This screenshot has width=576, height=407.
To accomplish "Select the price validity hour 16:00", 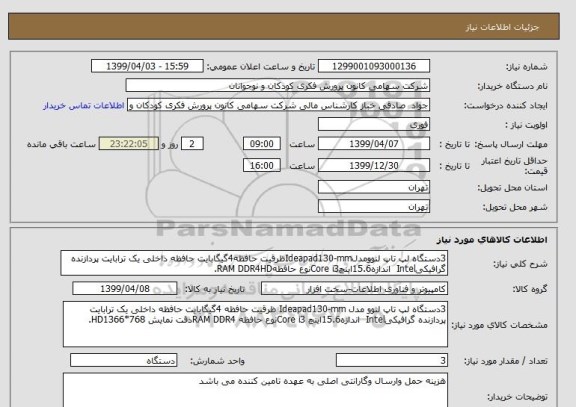I will [x=262, y=166].
